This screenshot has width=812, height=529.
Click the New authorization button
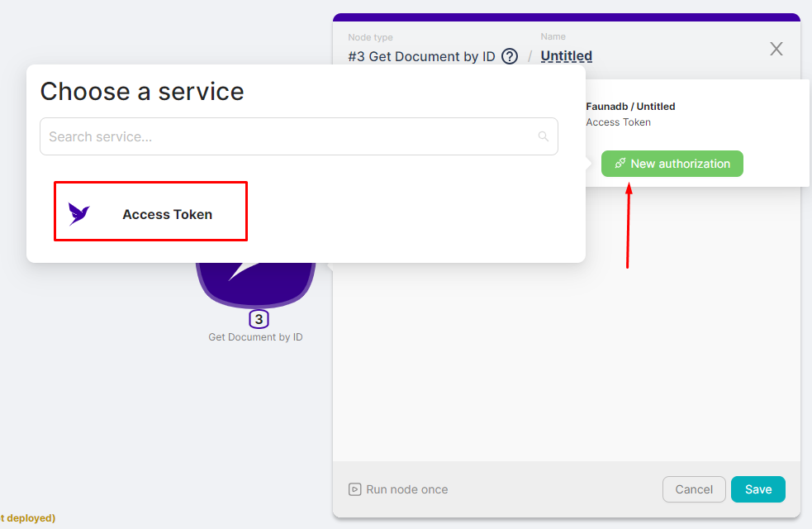tap(672, 163)
